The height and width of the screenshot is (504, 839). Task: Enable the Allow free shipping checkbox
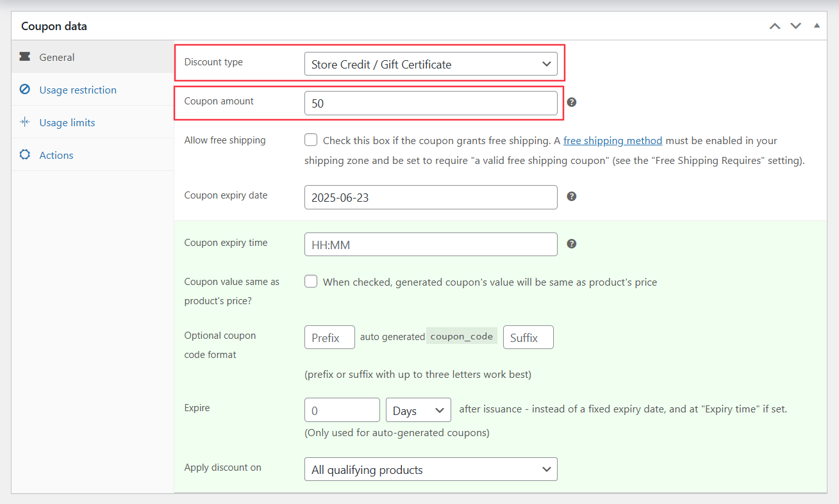[311, 140]
